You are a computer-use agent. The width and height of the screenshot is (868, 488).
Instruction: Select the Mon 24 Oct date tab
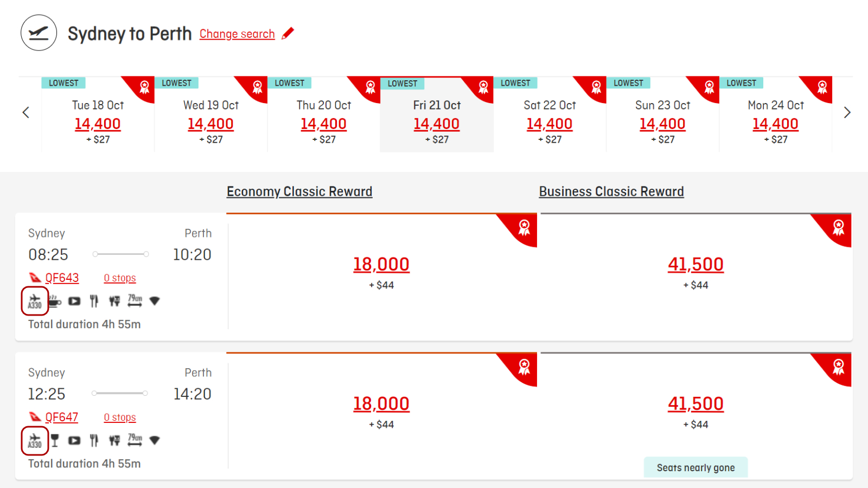(x=776, y=114)
